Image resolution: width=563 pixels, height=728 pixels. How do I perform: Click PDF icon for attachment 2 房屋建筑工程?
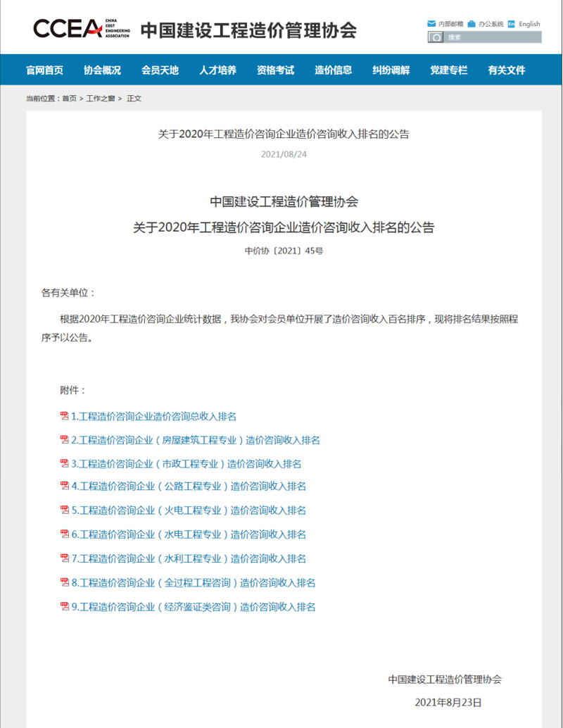(64, 439)
